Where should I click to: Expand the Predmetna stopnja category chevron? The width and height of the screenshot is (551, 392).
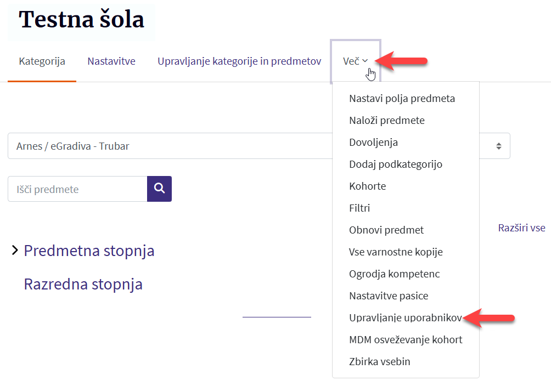click(15, 251)
